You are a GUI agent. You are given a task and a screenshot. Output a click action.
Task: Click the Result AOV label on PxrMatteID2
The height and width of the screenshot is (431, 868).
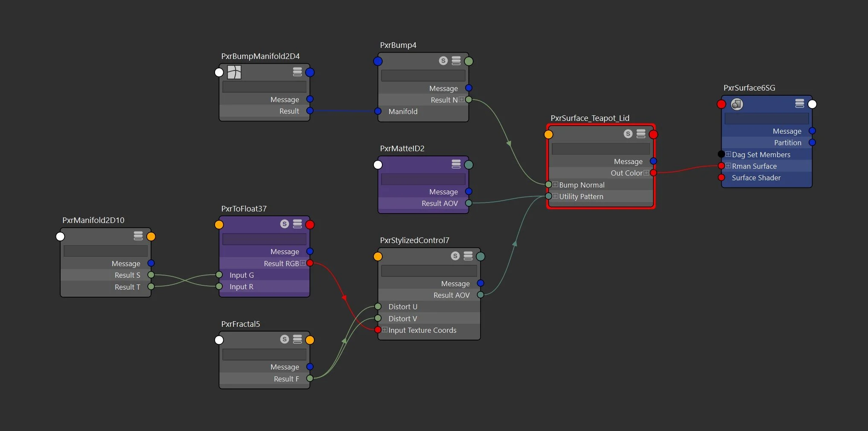(x=440, y=203)
